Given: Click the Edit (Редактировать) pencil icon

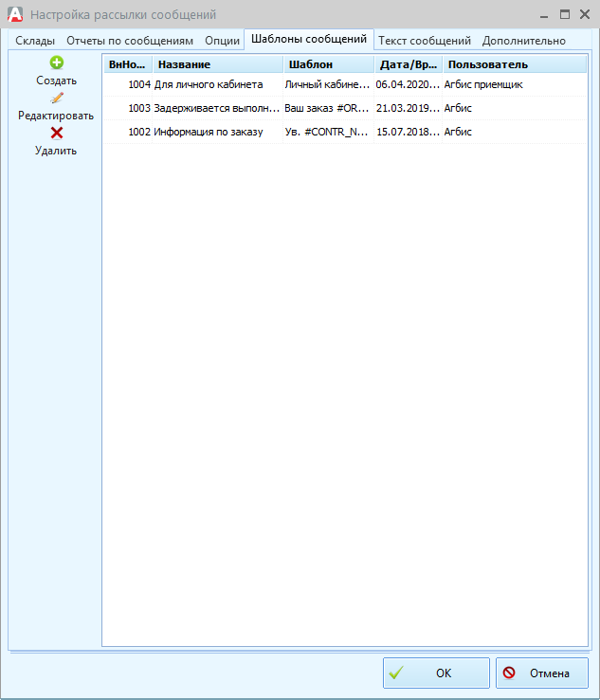Looking at the screenshot, I should (56, 98).
